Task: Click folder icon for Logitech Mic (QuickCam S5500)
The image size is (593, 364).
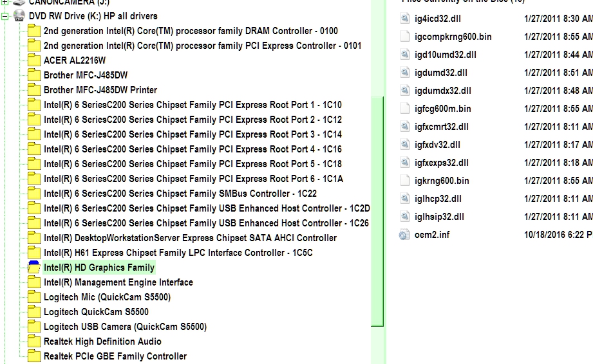Action: [33, 296]
